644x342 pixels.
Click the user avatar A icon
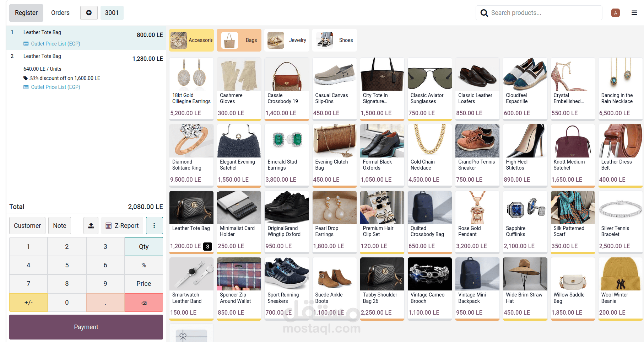(x=616, y=13)
